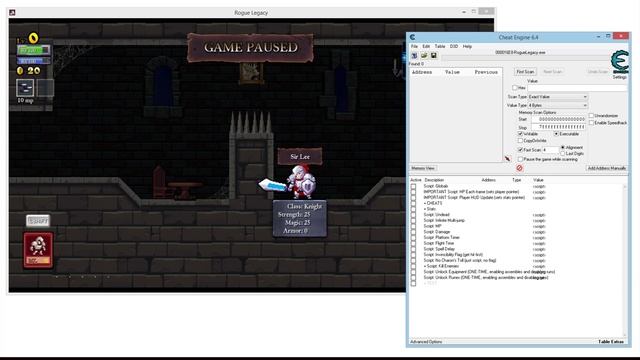This screenshot has width=640, height=360.
Task: Click the blue mana bar in game HUD
Action: 33,61
